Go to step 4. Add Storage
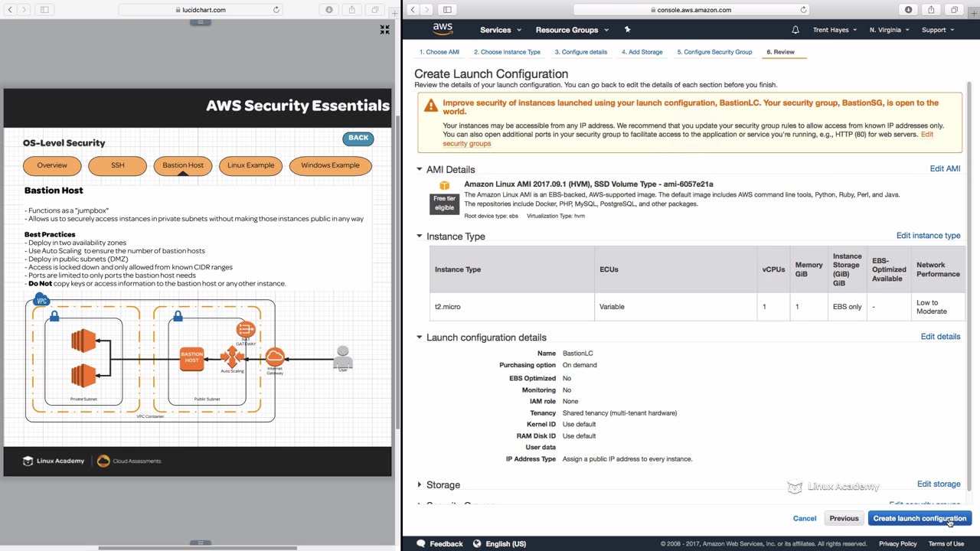Image resolution: width=980 pixels, height=551 pixels. pos(642,52)
